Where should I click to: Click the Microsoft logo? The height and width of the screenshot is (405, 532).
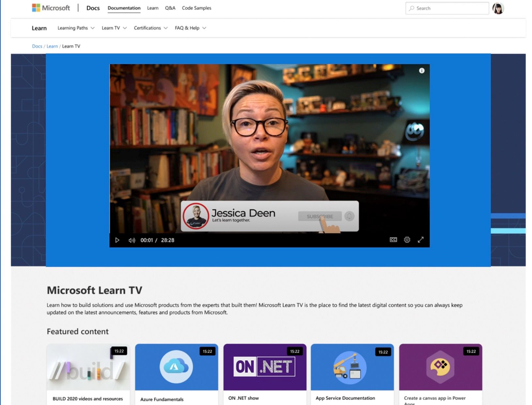pyautogui.click(x=51, y=8)
